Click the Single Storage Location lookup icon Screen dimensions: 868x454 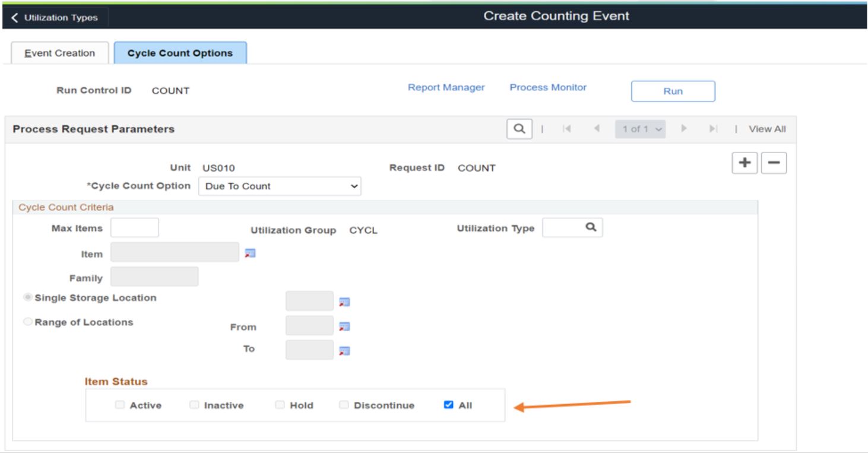(x=344, y=301)
